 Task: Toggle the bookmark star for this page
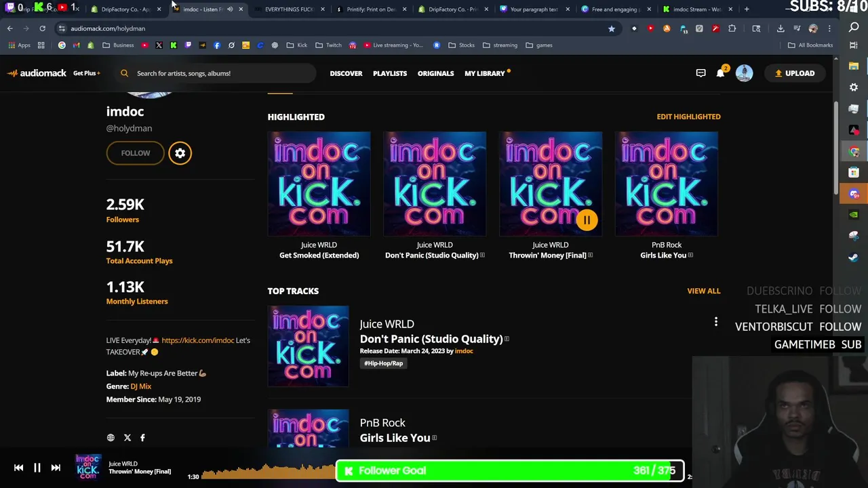tap(611, 28)
